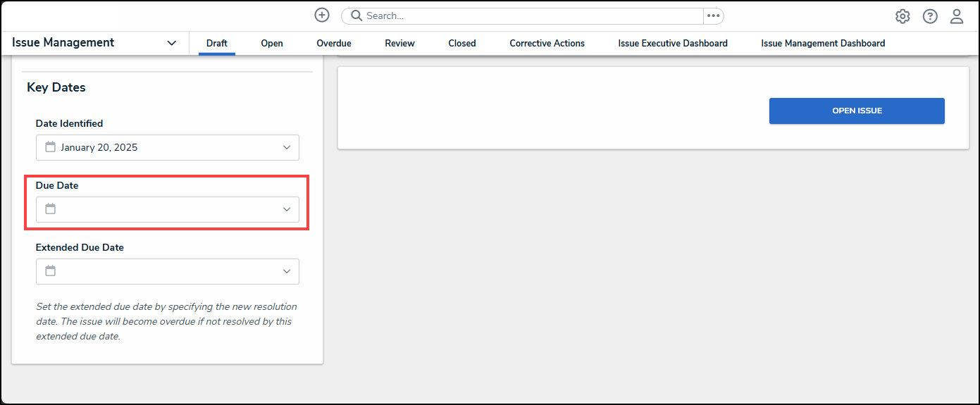Click the Date Identified label
This screenshot has width=980, height=405.
point(70,123)
